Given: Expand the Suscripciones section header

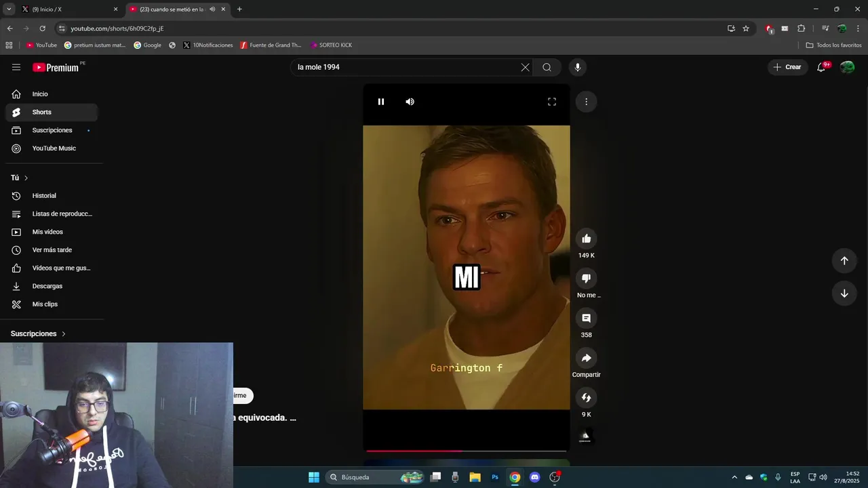Looking at the screenshot, I should coord(38,333).
